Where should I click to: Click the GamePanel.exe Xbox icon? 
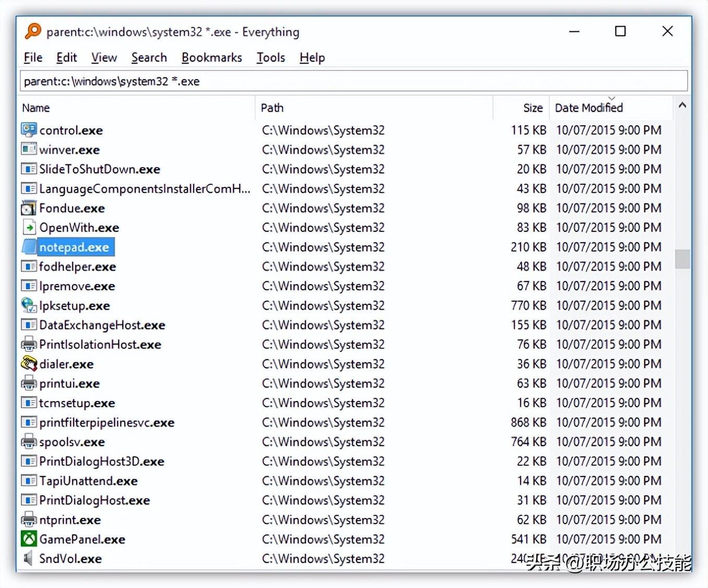click(29, 539)
